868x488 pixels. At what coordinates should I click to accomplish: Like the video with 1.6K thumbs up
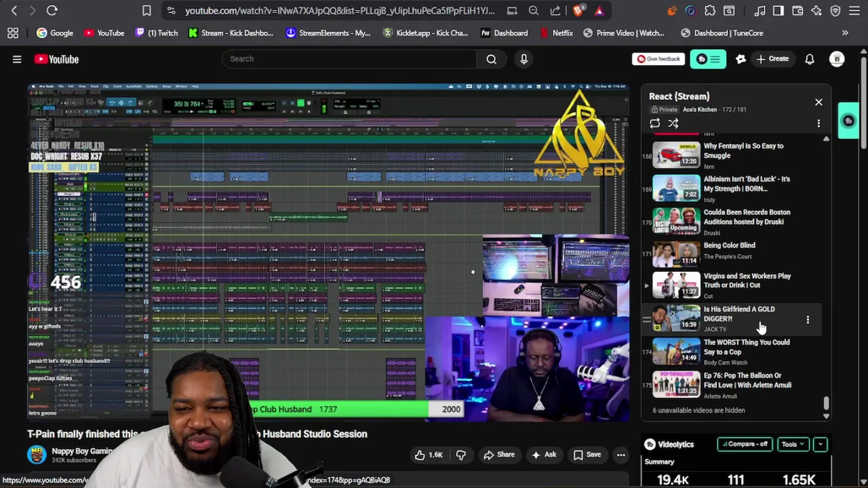pyautogui.click(x=428, y=455)
